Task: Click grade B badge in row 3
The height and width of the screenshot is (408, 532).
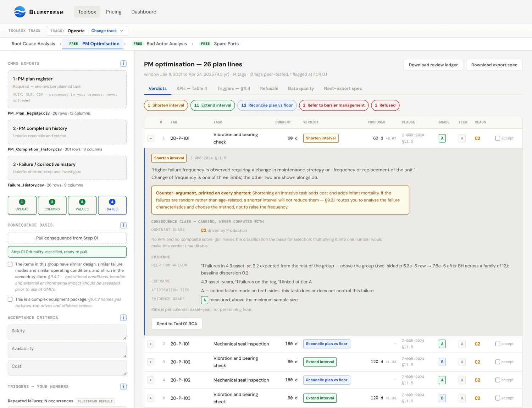Action: coord(442,362)
